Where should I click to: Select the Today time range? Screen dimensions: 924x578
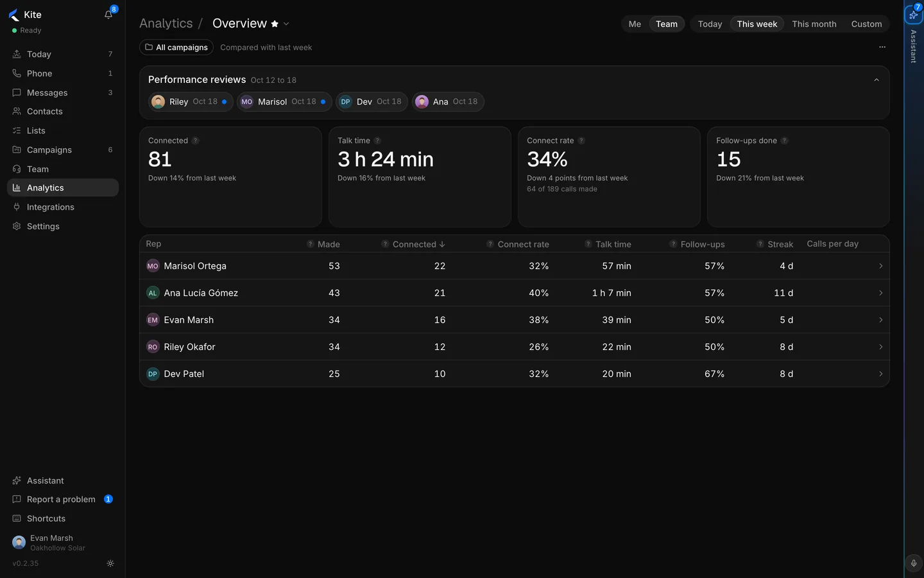pyautogui.click(x=710, y=24)
